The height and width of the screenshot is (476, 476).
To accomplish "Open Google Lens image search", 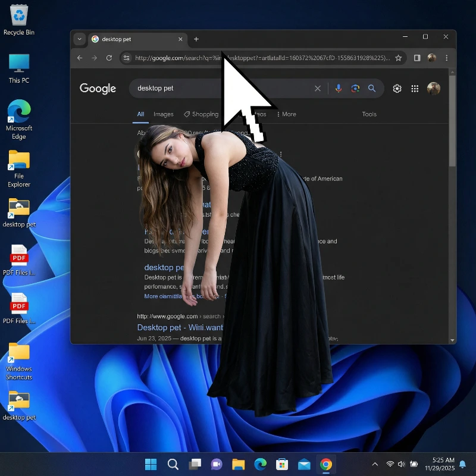I will click(355, 88).
